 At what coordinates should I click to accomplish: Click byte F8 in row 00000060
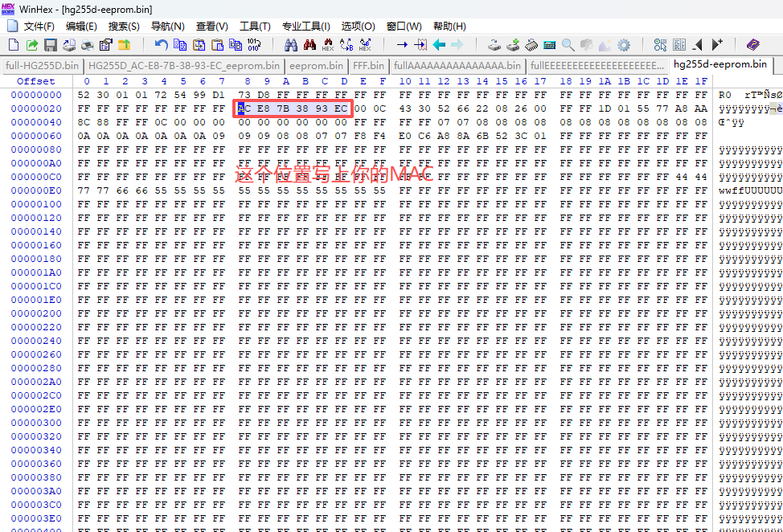360,136
